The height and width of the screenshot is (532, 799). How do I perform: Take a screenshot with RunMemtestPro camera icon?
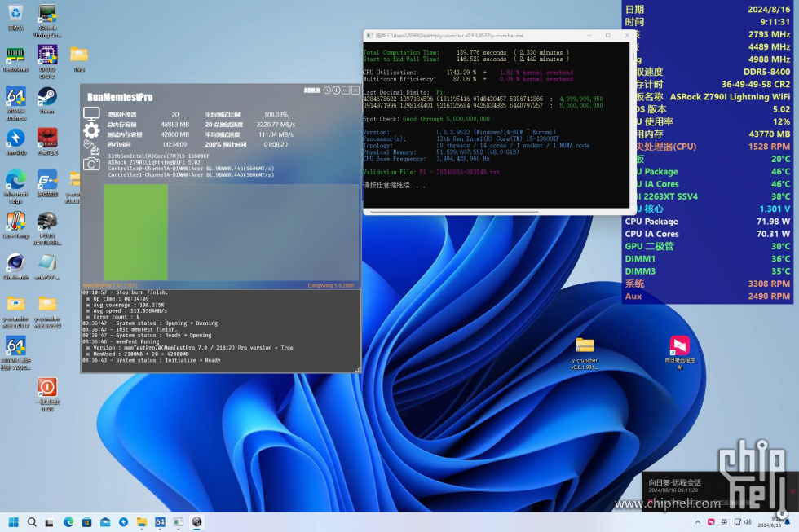pos(91,164)
